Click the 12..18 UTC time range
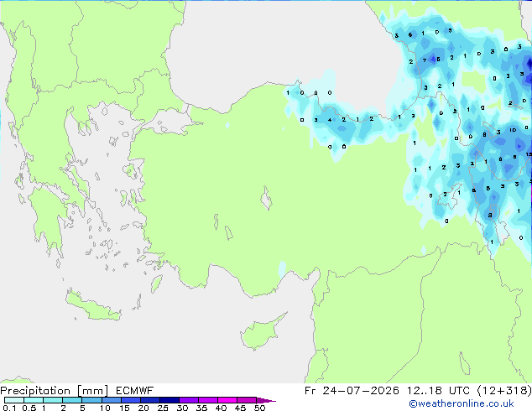532x411 pixels. (x=439, y=391)
